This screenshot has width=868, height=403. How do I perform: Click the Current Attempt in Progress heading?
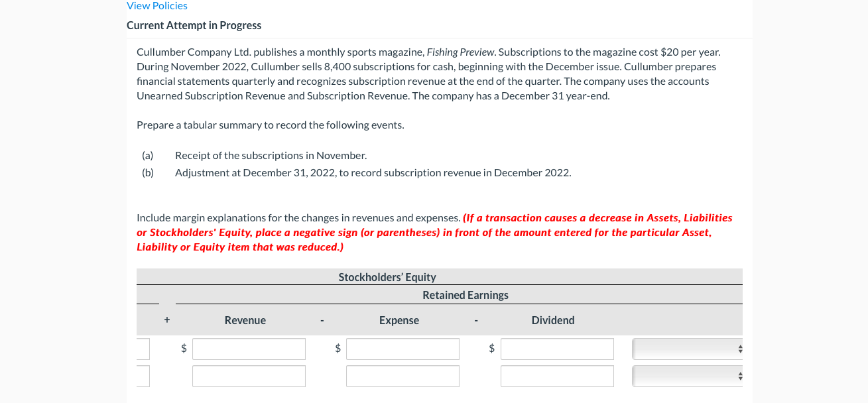tap(194, 25)
